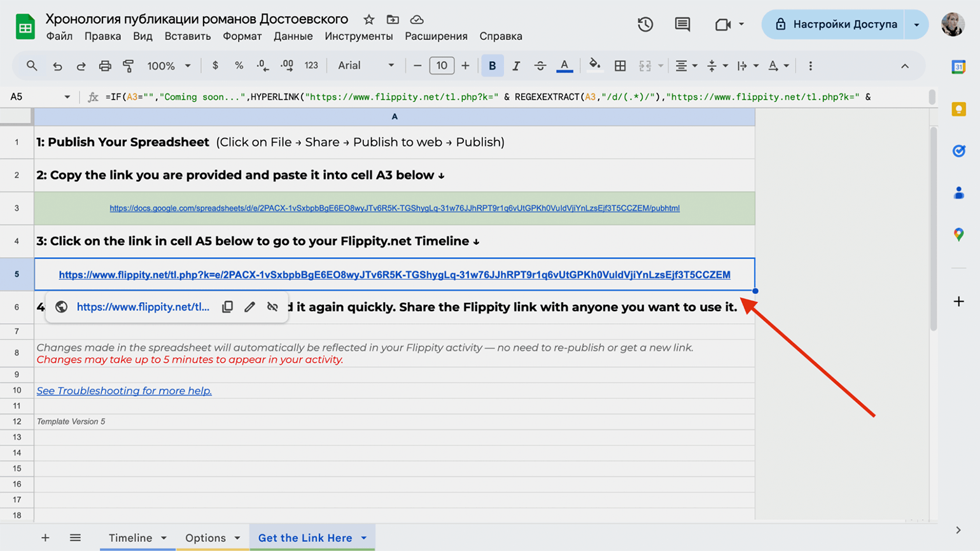980x551 pixels.
Task: Open the Вставить menu
Action: [188, 36]
